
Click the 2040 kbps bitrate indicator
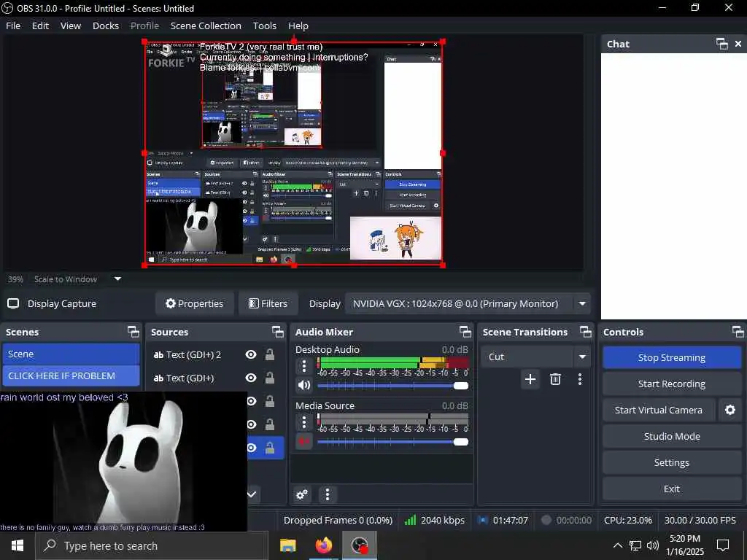click(435, 521)
